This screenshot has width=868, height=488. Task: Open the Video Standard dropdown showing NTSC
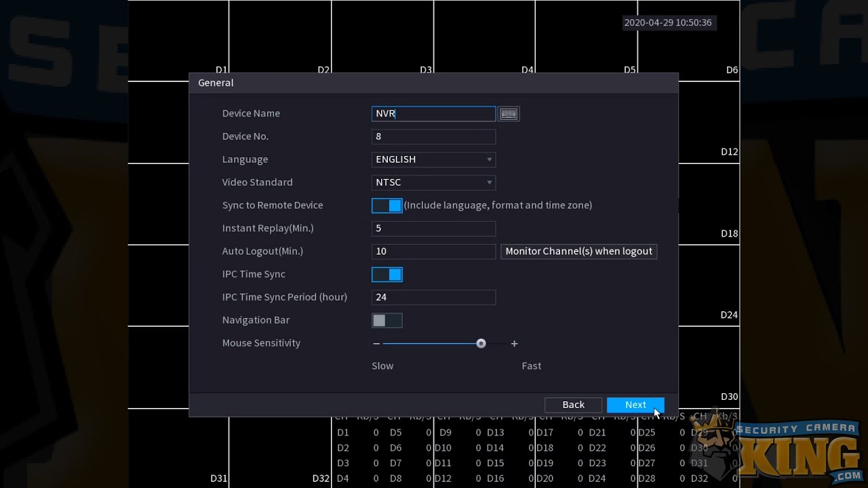pos(433,182)
